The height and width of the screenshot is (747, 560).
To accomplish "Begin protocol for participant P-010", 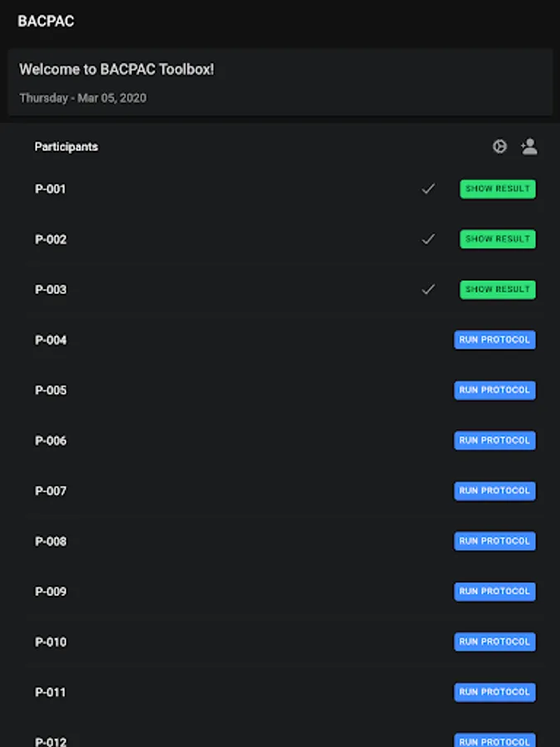I will click(x=494, y=642).
